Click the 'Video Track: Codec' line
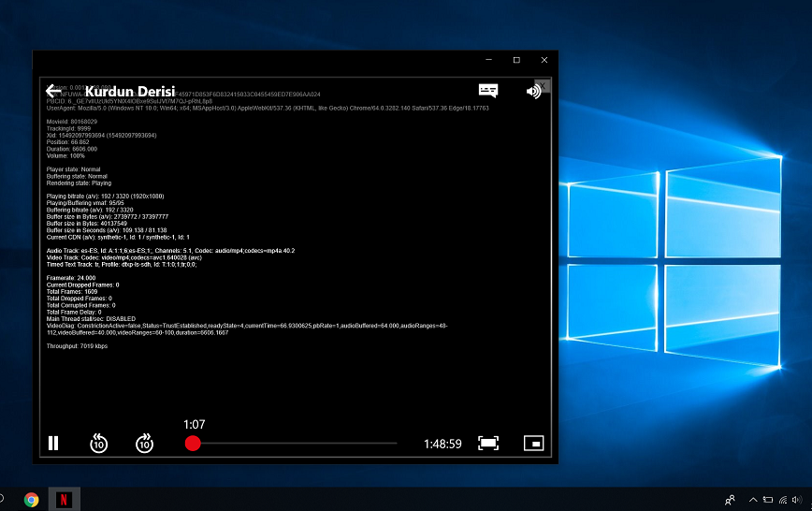This screenshot has width=812, height=511. [123, 257]
